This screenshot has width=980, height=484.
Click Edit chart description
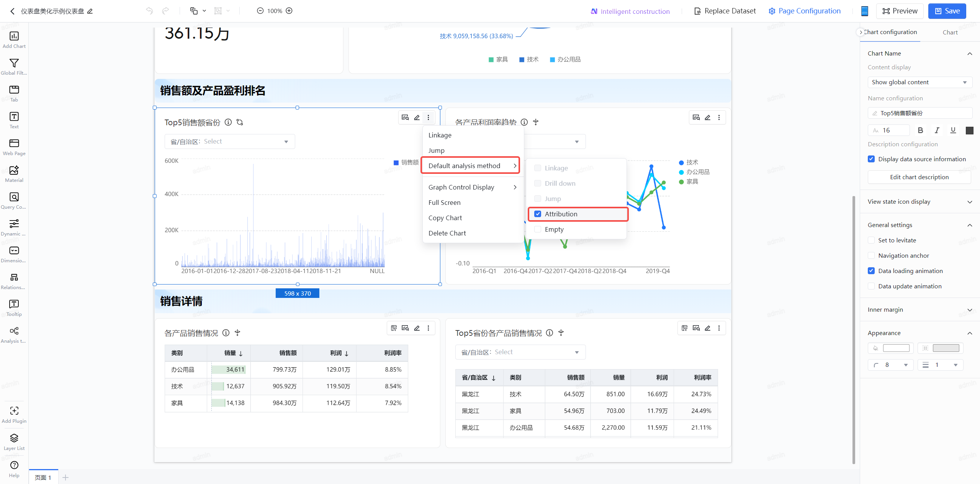(x=919, y=177)
